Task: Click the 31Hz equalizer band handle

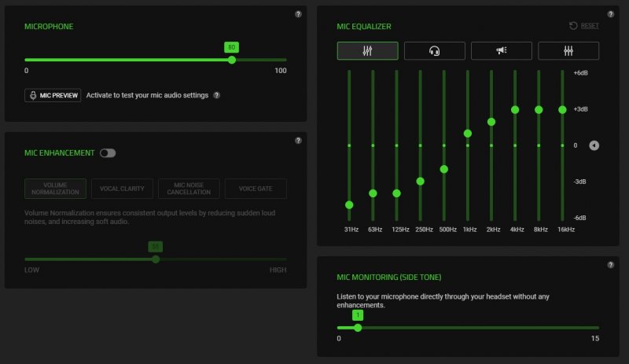Action: click(x=349, y=205)
